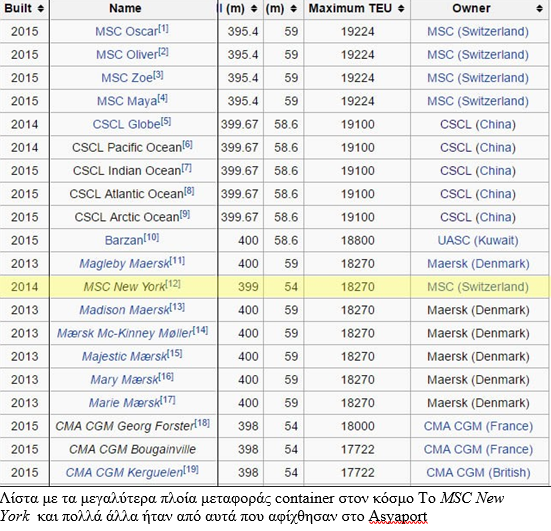The width and height of the screenshot is (551, 531).
Task: Click the word Asyaport in the caption
Action: (x=398, y=517)
